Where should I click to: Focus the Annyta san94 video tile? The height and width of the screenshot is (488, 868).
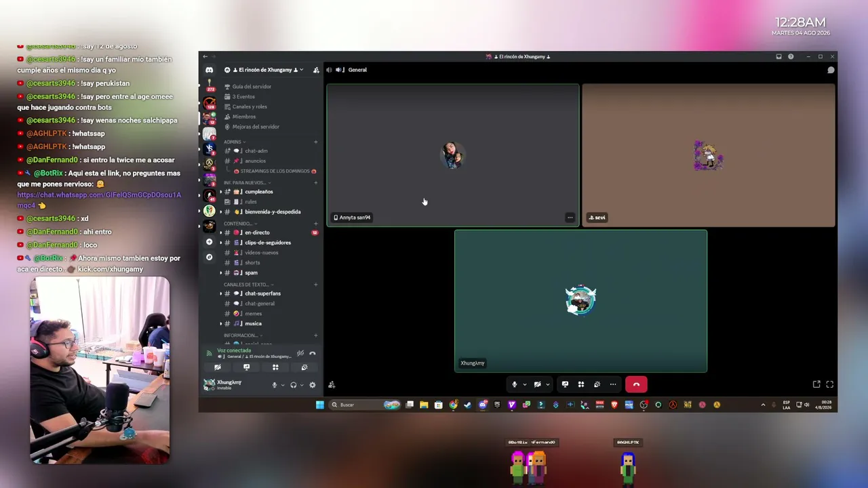pos(453,155)
